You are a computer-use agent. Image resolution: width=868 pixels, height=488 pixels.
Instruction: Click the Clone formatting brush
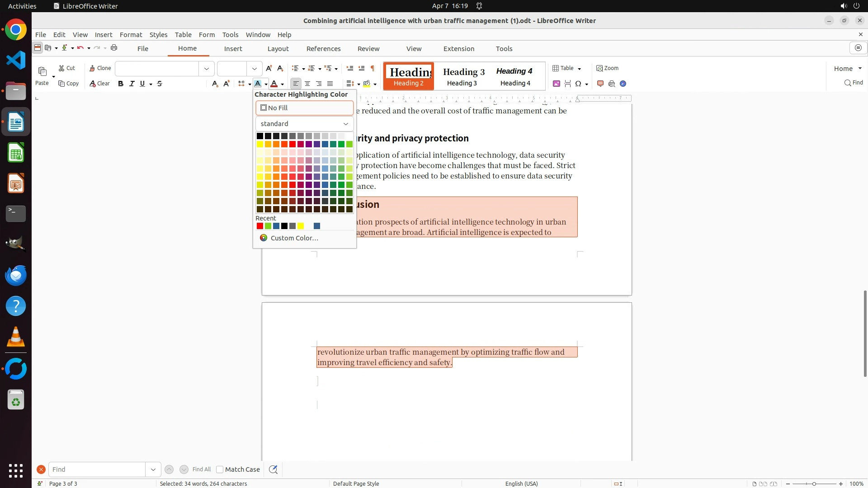click(100, 68)
